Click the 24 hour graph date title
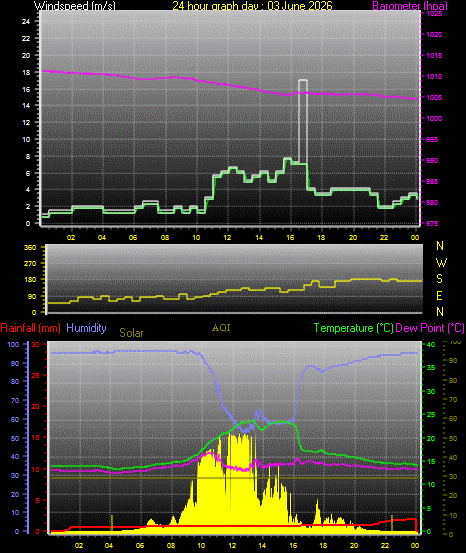The image size is (466, 553). click(x=252, y=6)
